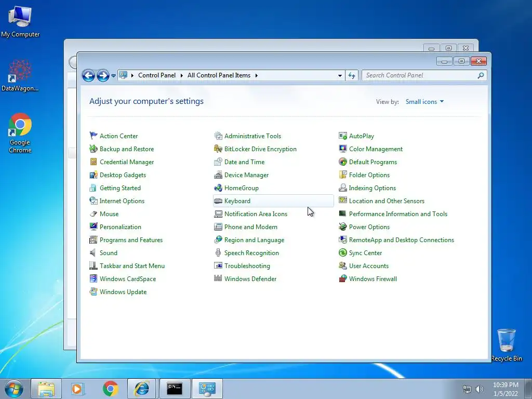Click the Power Options icon
The width and height of the screenshot is (532, 399).
pos(343,227)
